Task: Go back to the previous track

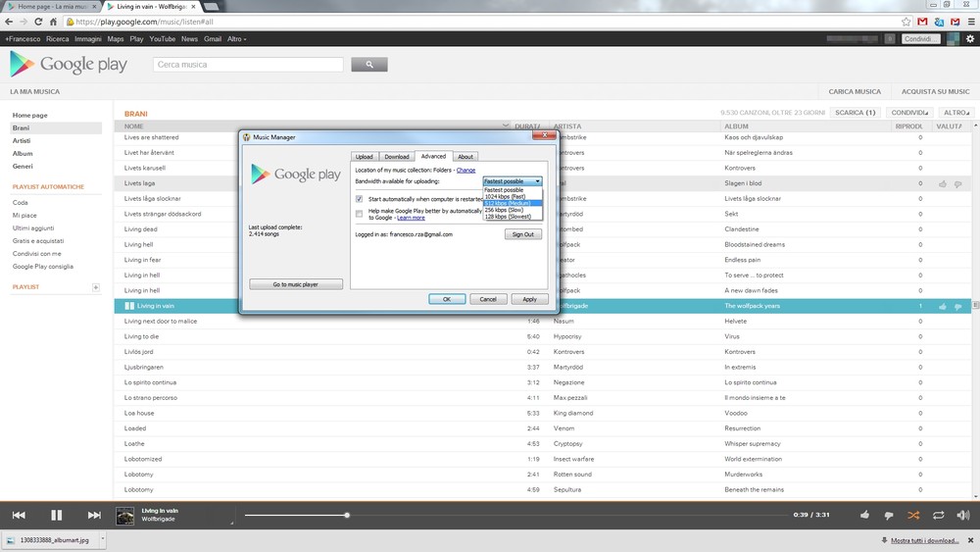Action: (x=19, y=515)
